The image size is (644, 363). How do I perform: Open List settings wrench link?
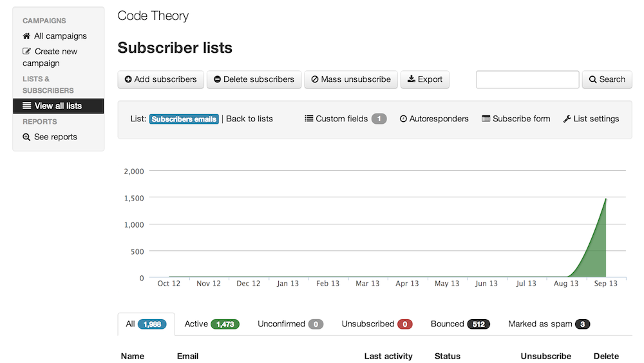(x=591, y=119)
